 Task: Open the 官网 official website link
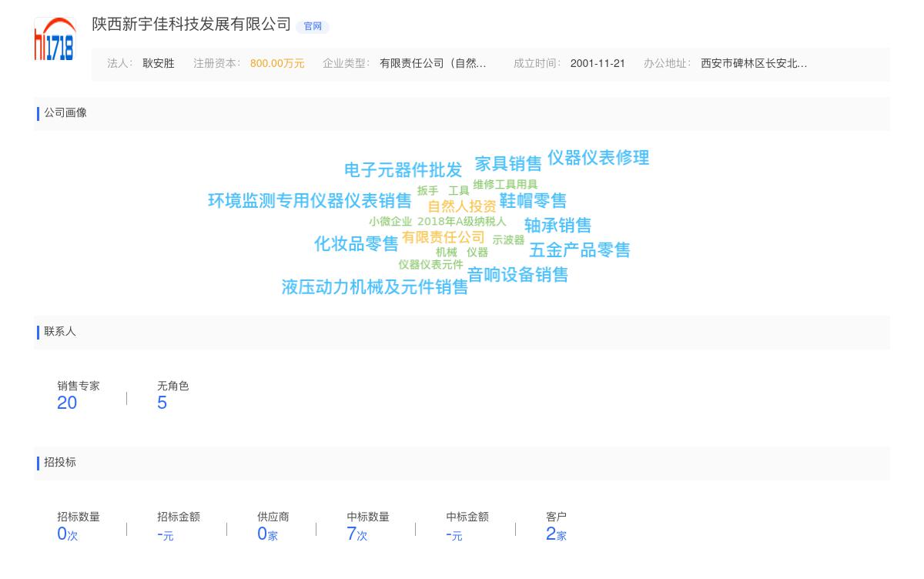click(x=313, y=26)
